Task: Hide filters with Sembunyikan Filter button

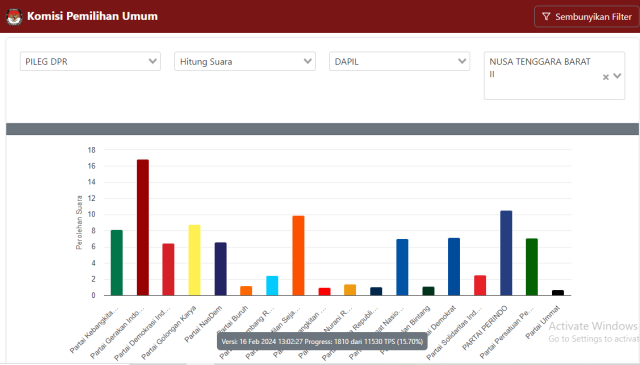Action: coord(587,17)
